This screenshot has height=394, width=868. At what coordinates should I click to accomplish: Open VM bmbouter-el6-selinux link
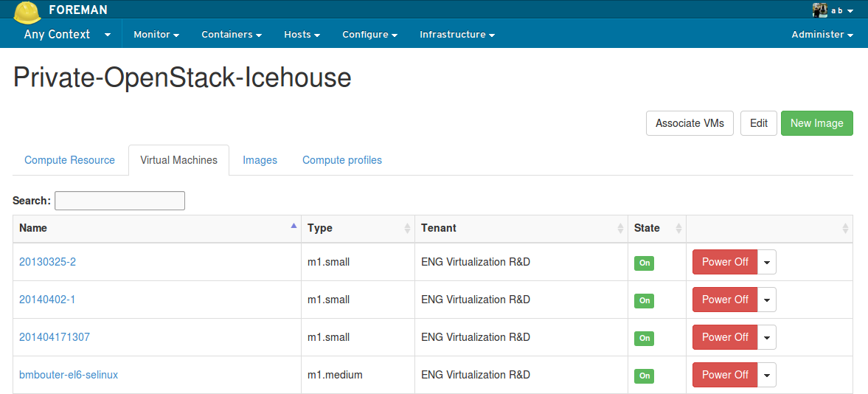pyautogui.click(x=69, y=375)
